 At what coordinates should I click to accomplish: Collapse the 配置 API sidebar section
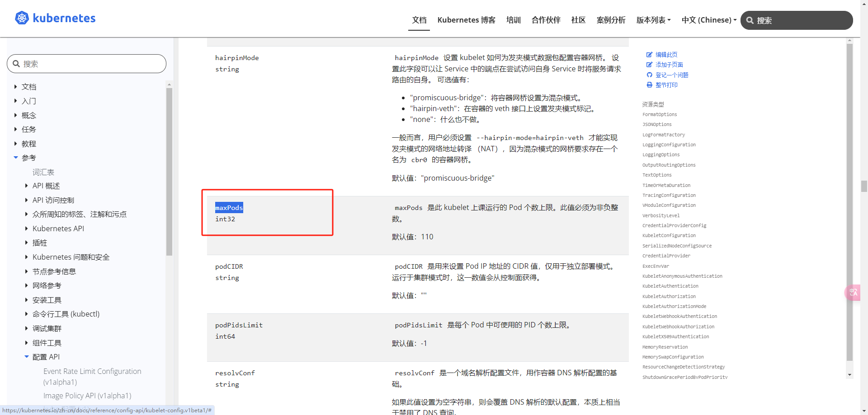pos(27,357)
